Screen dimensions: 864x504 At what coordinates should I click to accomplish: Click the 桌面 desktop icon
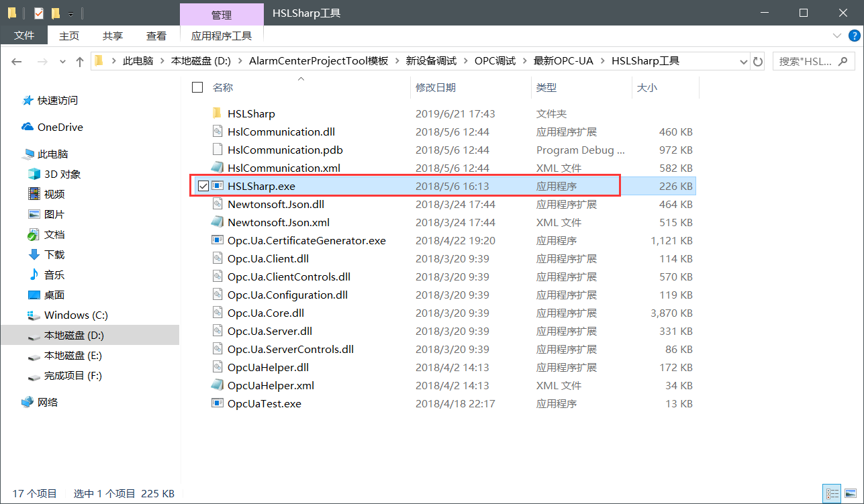34,295
